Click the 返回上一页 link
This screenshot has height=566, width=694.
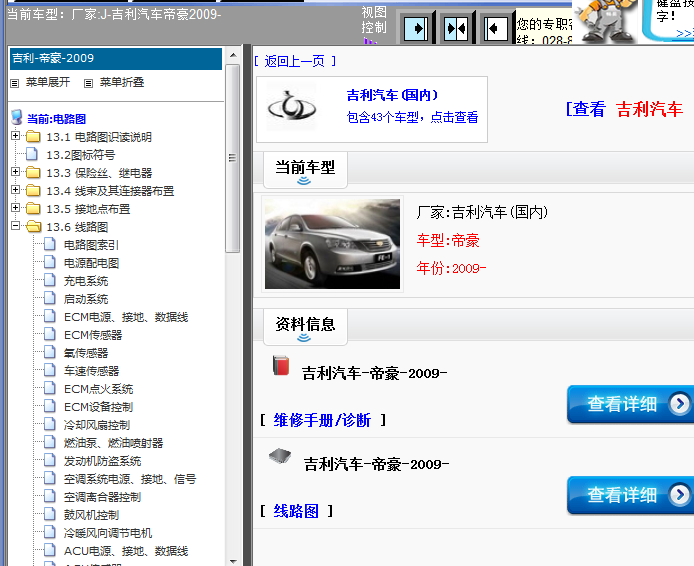[x=295, y=61]
